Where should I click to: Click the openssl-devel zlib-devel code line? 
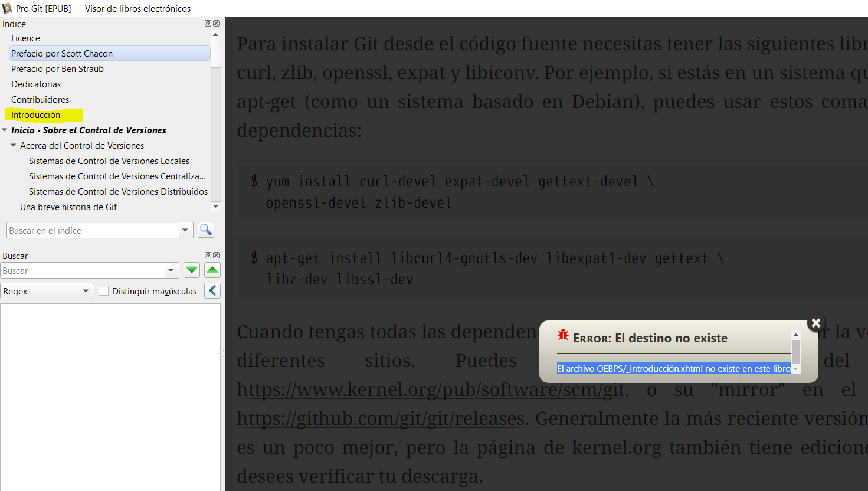pyautogui.click(x=359, y=203)
